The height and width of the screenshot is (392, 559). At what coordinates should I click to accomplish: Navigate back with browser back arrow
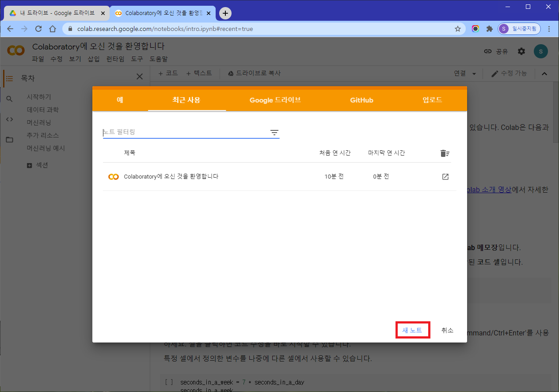coord(10,29)
